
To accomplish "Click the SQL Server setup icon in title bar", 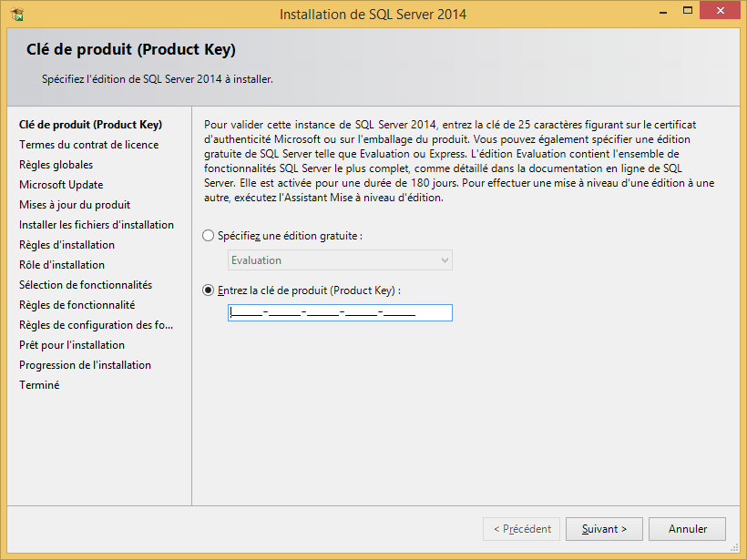I will click(x=17, y=15).
